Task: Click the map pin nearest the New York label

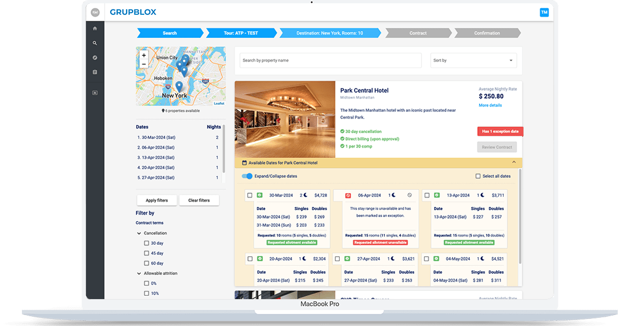Action: tap(179, 86)
